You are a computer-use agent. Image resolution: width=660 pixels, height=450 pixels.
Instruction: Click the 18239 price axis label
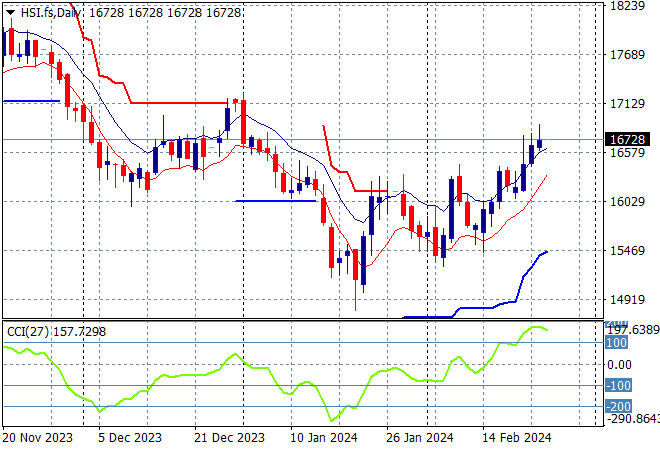click(x=626, y=6)
